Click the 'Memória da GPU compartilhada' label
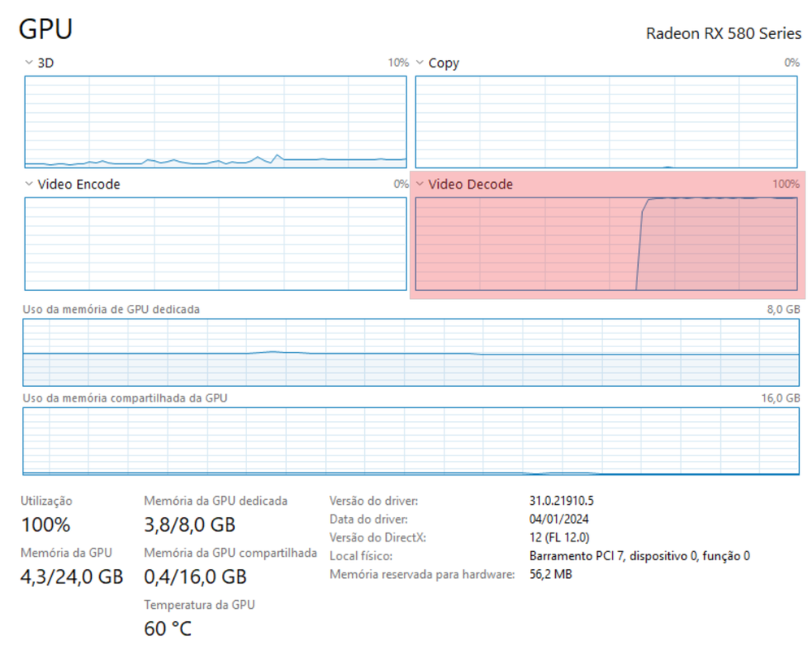The width and height of the screenshot is (812, 652). pos(231,553)
